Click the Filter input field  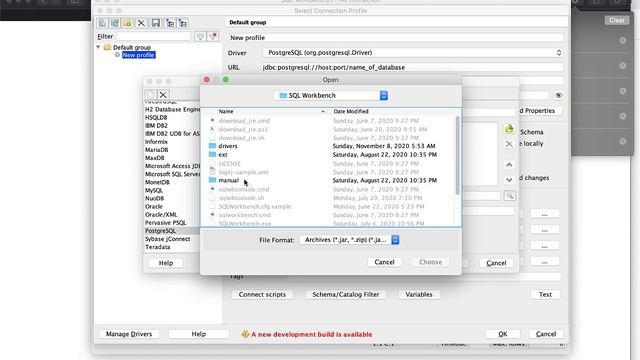[x=153, y=37]
